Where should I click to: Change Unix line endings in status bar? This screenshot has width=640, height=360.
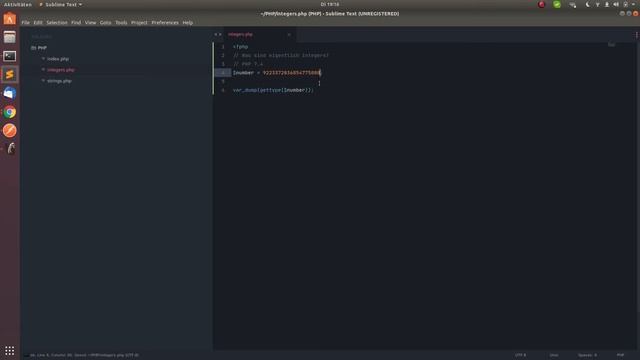[x=554, y=355]
